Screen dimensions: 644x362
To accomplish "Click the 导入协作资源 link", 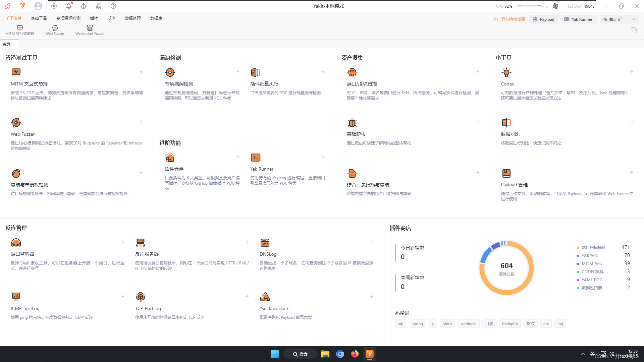I will 509,19.
